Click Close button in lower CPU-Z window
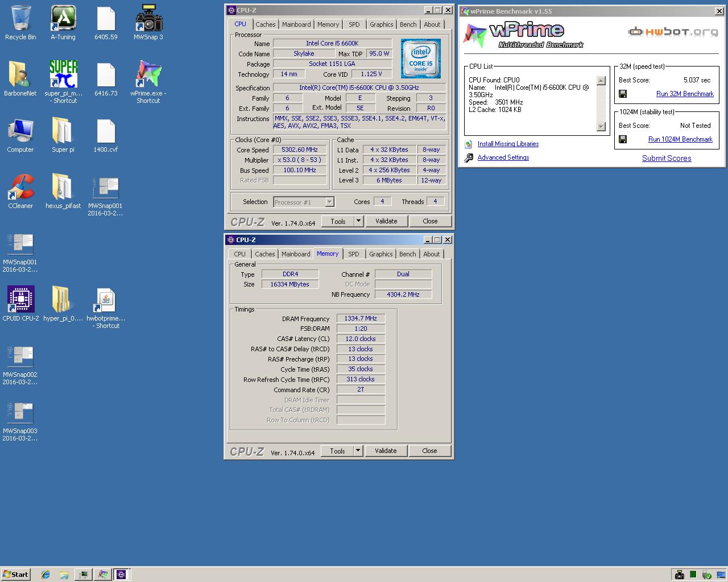Image resolution: width=728 pixels, height=582 pixels. pos(429,451)
